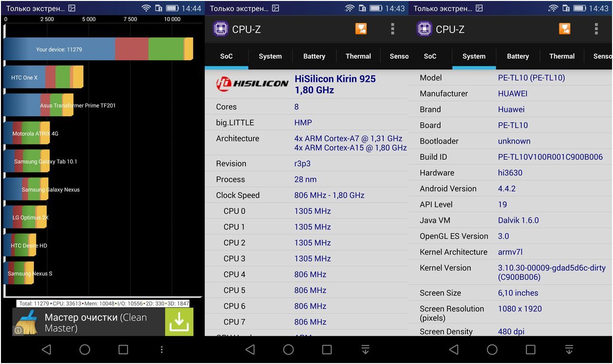Tap the CPU-Z chip logo above the HiSilicon details

220,29
